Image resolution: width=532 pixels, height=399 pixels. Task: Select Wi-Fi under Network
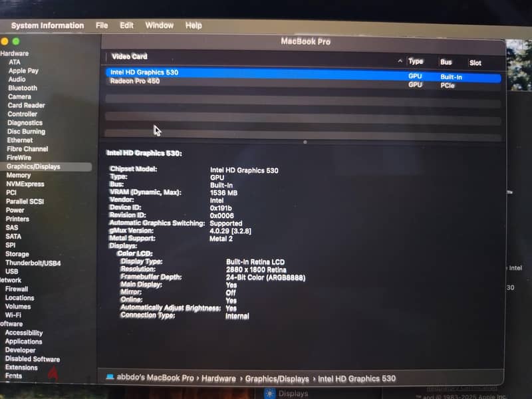pos(13,315)
